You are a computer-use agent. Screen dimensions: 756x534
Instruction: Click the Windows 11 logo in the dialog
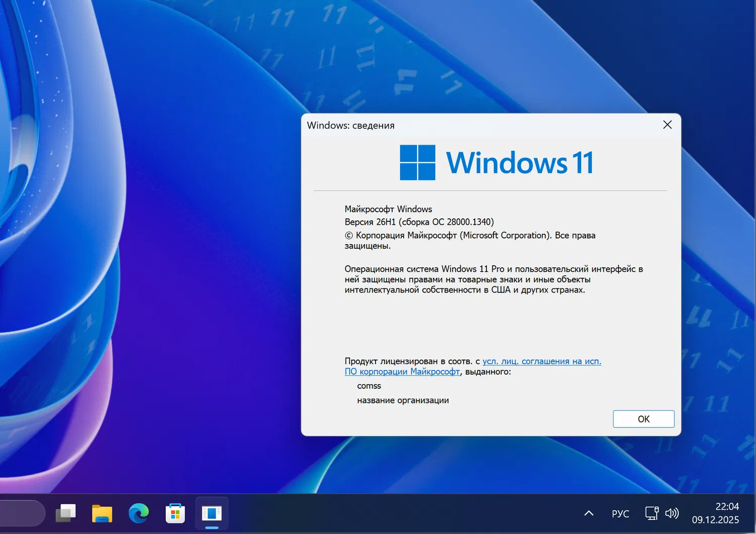click(417, 162)
